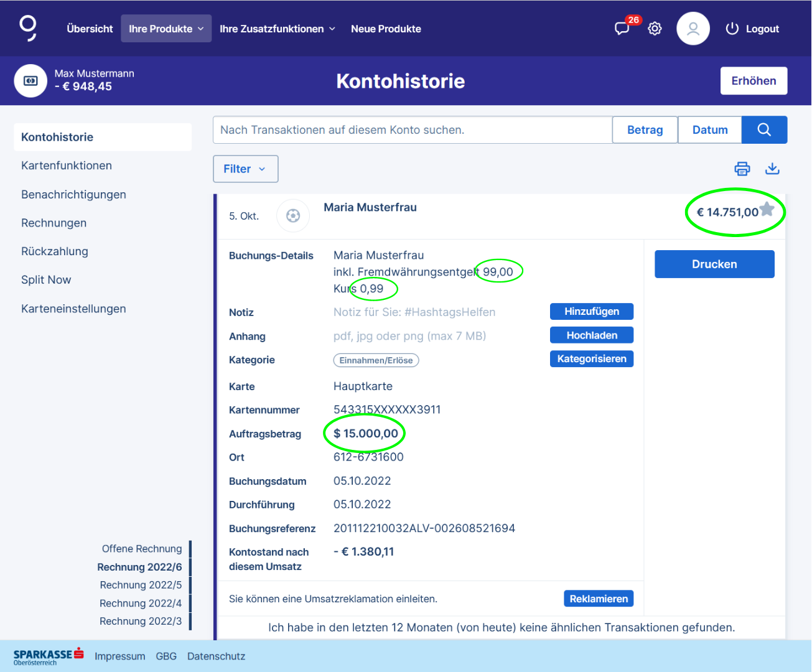Click the Hochladen attachment button
Viewport: 812px width, 672px height.
(x=591, y=335)
